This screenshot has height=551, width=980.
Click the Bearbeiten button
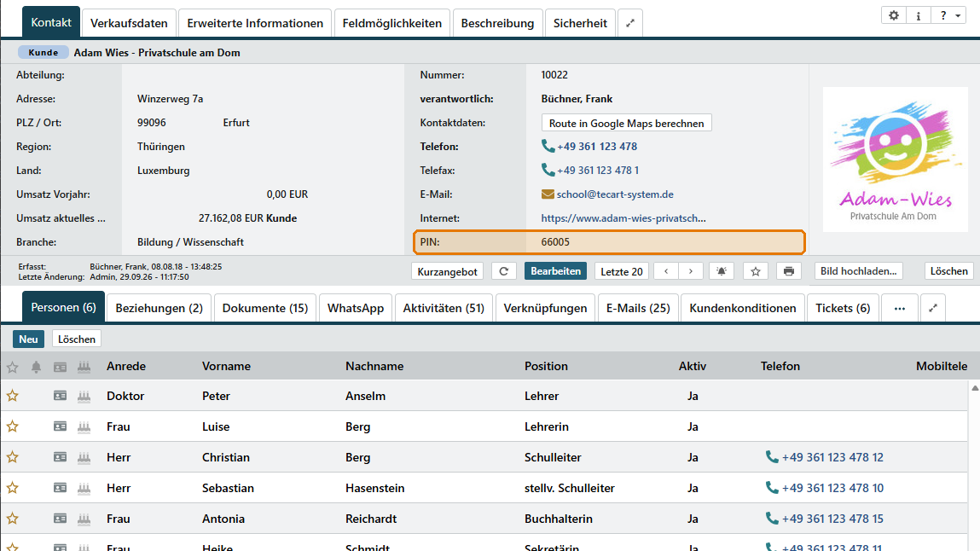point(555,271)
